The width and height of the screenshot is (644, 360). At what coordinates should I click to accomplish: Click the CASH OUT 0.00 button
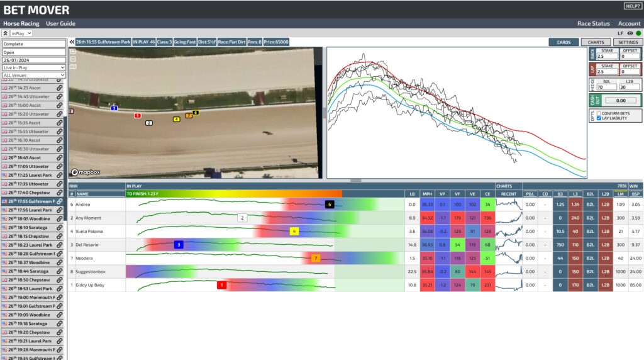click(621, 100)
